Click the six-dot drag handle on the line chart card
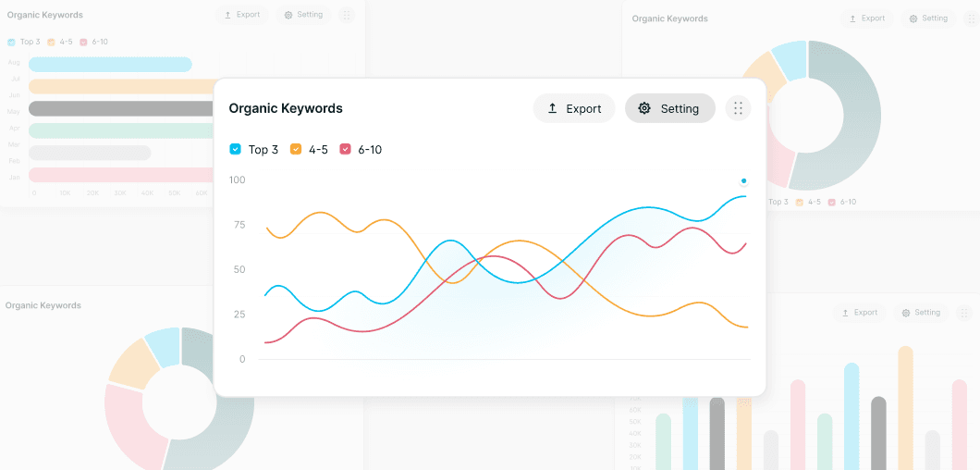The image size is (980, 470). 738,108
